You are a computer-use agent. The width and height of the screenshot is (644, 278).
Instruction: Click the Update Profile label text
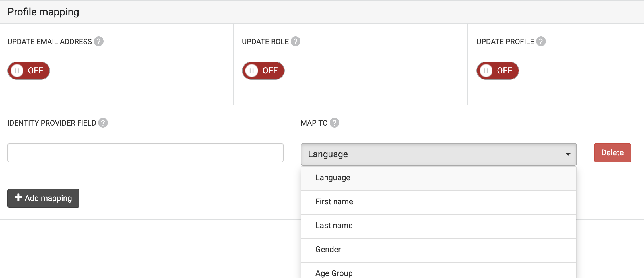point(505,42)
